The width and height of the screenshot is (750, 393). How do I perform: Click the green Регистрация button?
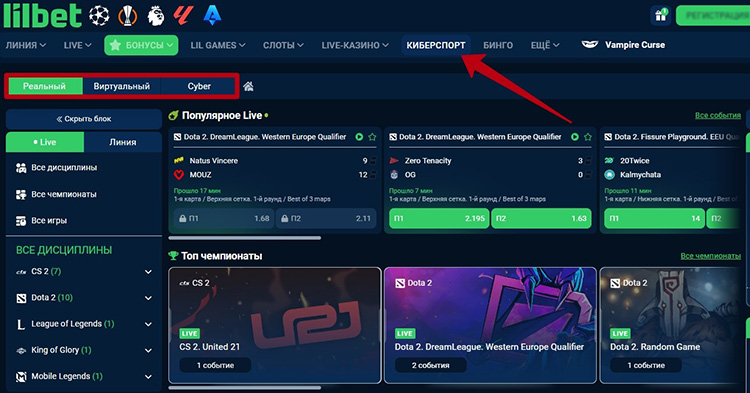(x=713, y=16)
